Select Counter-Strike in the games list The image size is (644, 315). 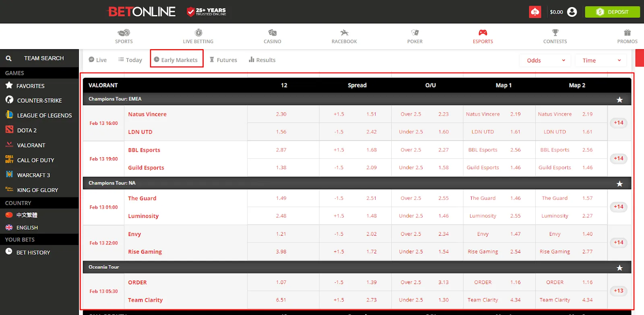tap(39, 100)
